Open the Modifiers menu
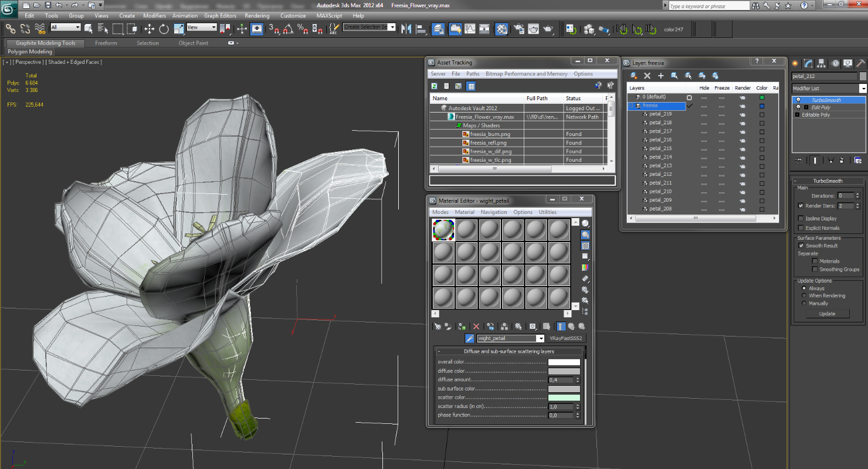The width and height of the screenshot is (868, 469). tap(154, 16)
